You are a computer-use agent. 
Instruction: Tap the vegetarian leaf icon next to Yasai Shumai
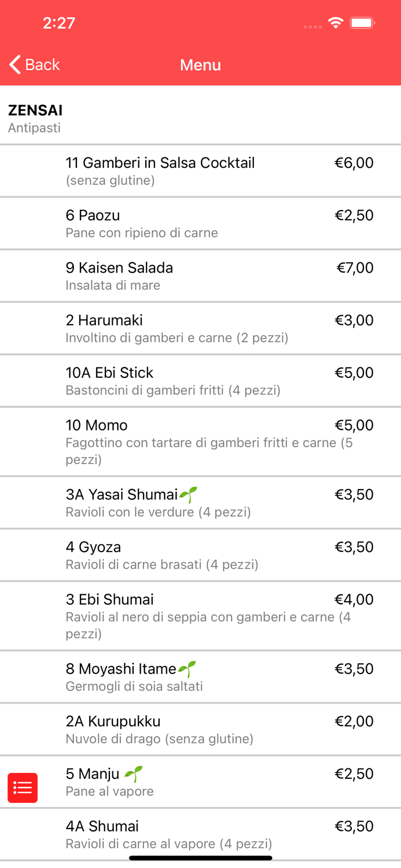pos(188,495)
